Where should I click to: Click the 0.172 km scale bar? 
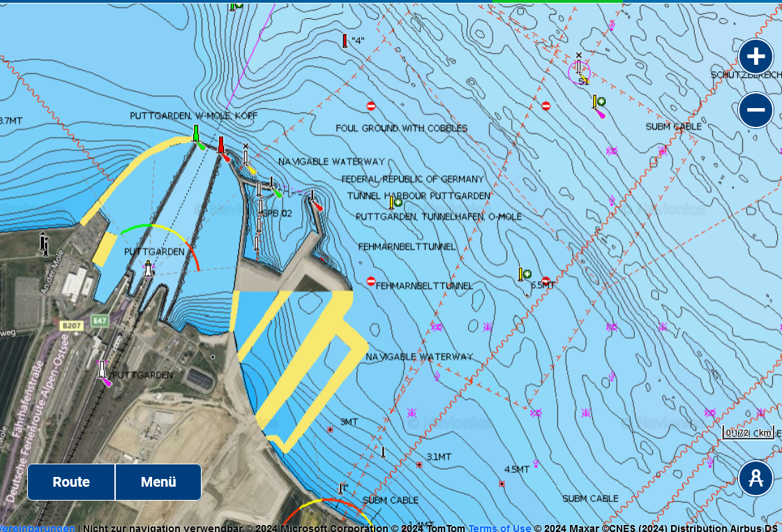(x=749, y=433)
